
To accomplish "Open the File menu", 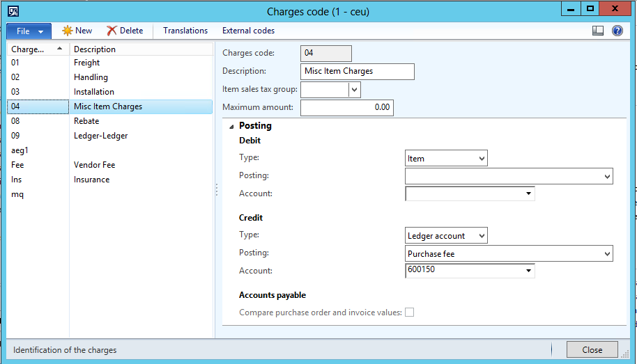I will point(29,31).
